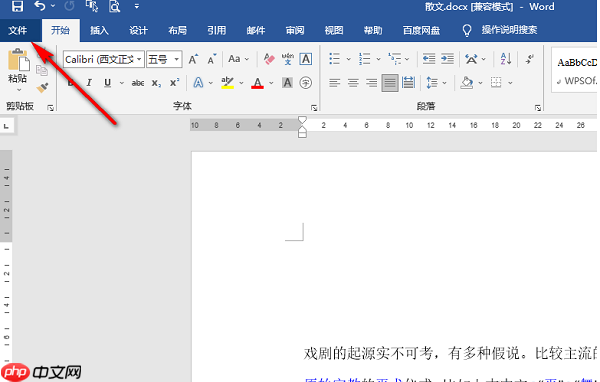The height and width of the screenshot is (382, 600).
Task: Apply multilevel list
Action: coord(395,59)
